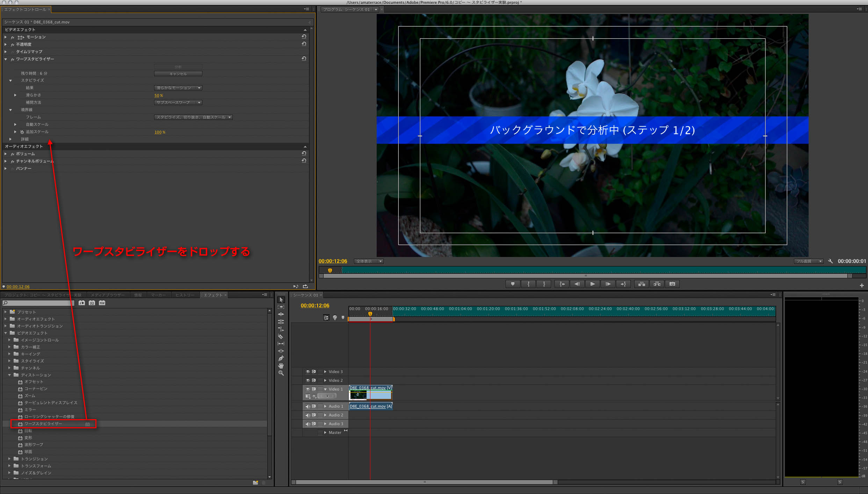The image size is (868, 494).
Task: Click the Lift button
Action: [642, 284]
